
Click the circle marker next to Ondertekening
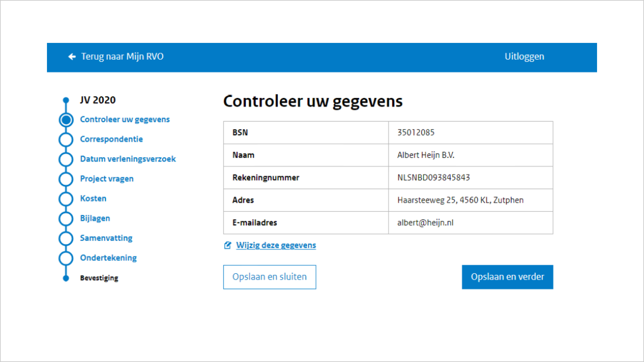click(66, 258)
